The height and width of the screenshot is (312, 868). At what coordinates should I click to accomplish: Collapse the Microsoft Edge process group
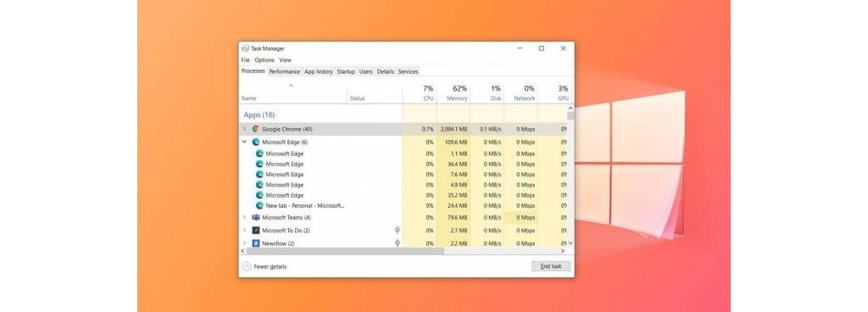(245, 142)
